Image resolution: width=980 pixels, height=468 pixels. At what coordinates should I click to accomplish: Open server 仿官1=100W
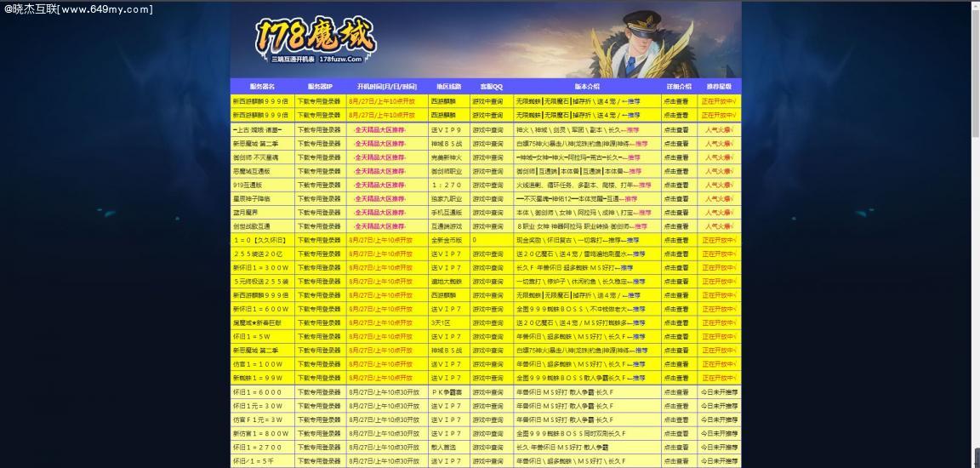click(x=258, y=363)
